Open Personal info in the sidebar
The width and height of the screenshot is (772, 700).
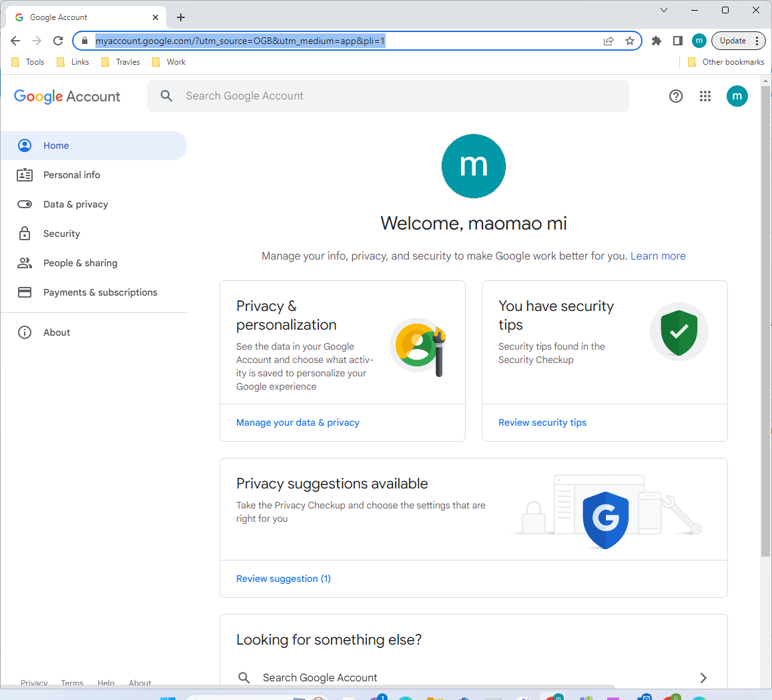93,175
